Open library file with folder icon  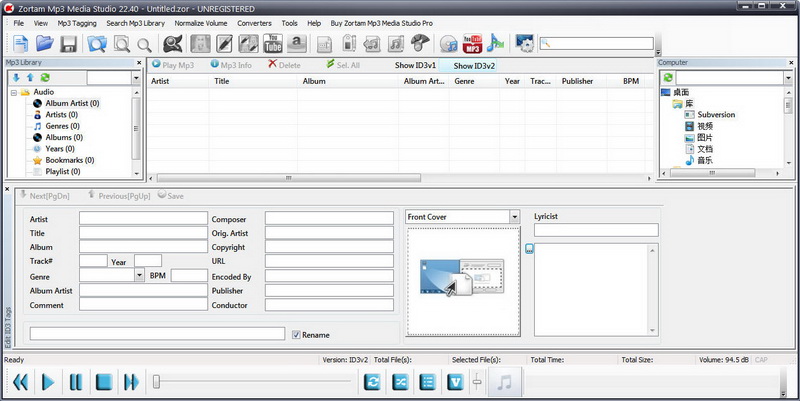44,44
